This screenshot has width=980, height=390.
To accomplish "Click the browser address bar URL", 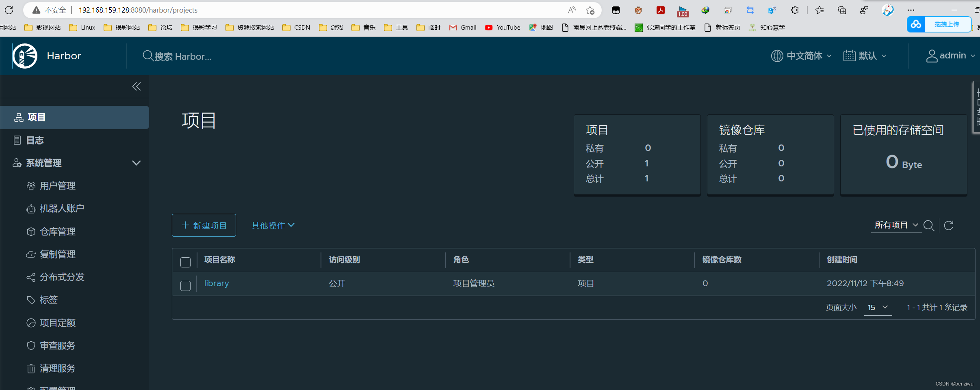I will point(138,10).
